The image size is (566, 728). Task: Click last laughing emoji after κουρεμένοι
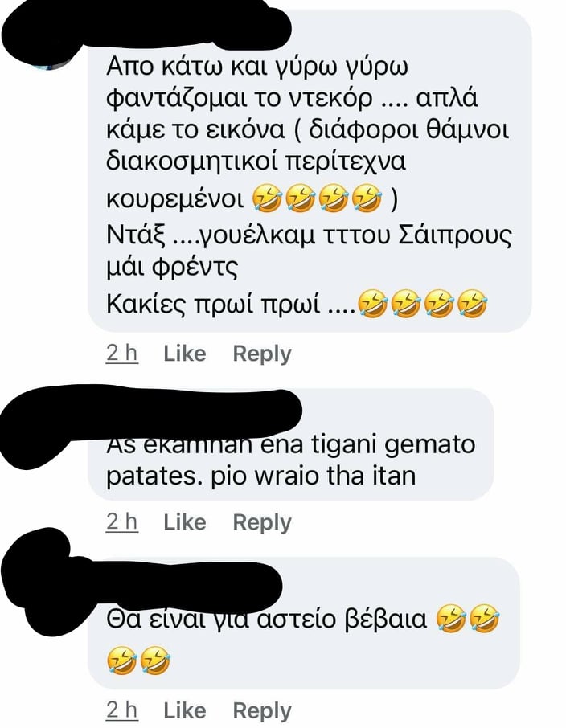pyautogui.click(x=367, y=198)
